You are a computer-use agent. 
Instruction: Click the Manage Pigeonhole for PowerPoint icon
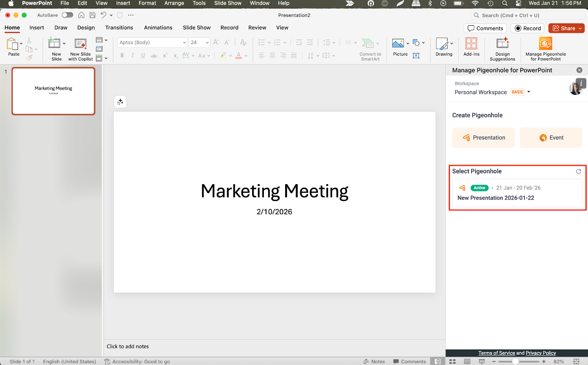pyautogui.click(x=545, y=44)
